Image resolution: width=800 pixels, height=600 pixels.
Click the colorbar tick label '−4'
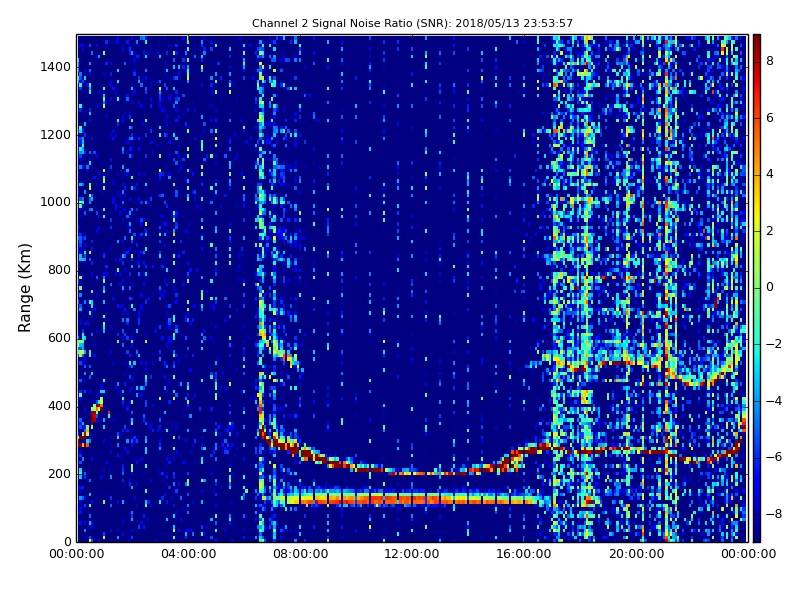coord(773,401)
